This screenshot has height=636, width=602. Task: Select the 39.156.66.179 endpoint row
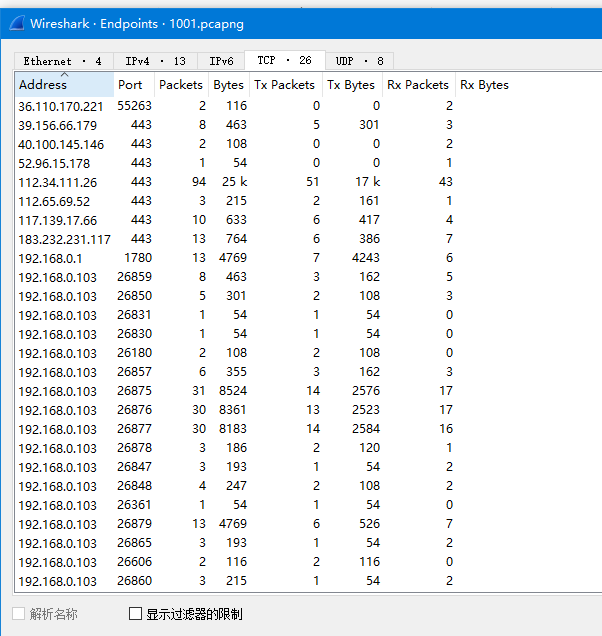[308, 125]
